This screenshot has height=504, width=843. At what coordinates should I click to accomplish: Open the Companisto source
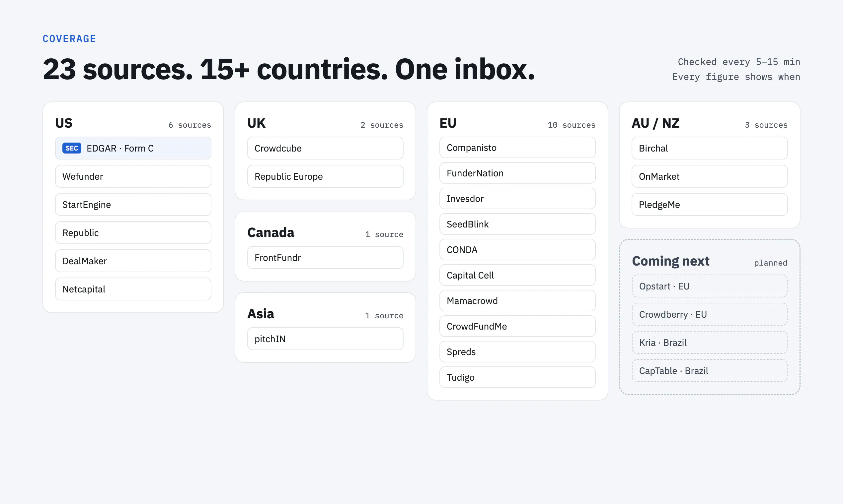pyautogui.click(x=517, y=148)
